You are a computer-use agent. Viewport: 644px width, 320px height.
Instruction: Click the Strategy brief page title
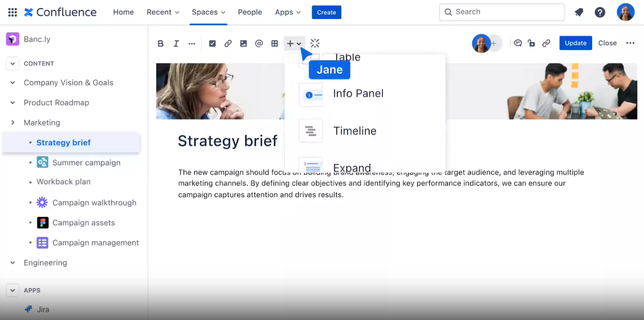(x=227, y=141)
